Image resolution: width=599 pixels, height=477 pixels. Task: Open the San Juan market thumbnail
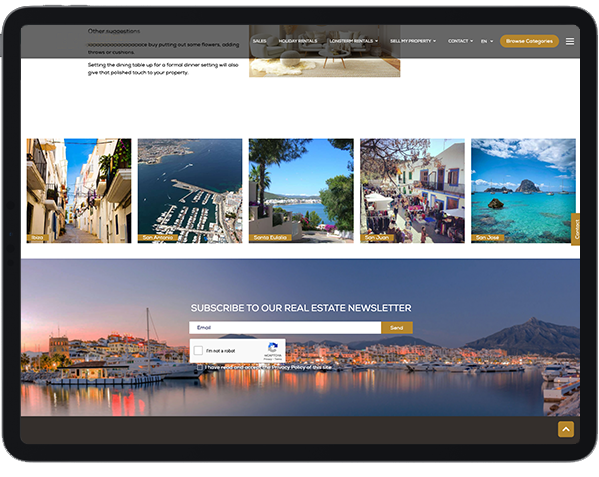point(412,191)
